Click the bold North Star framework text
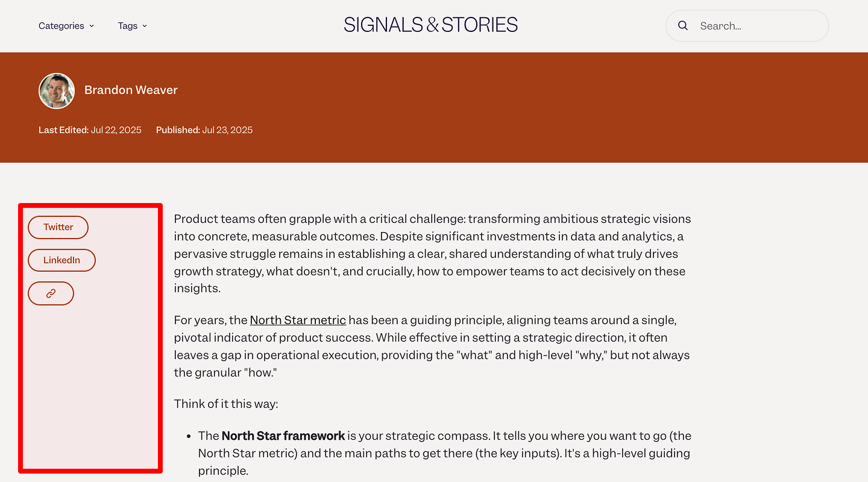The image size is (868, 482). pos(283,436)
